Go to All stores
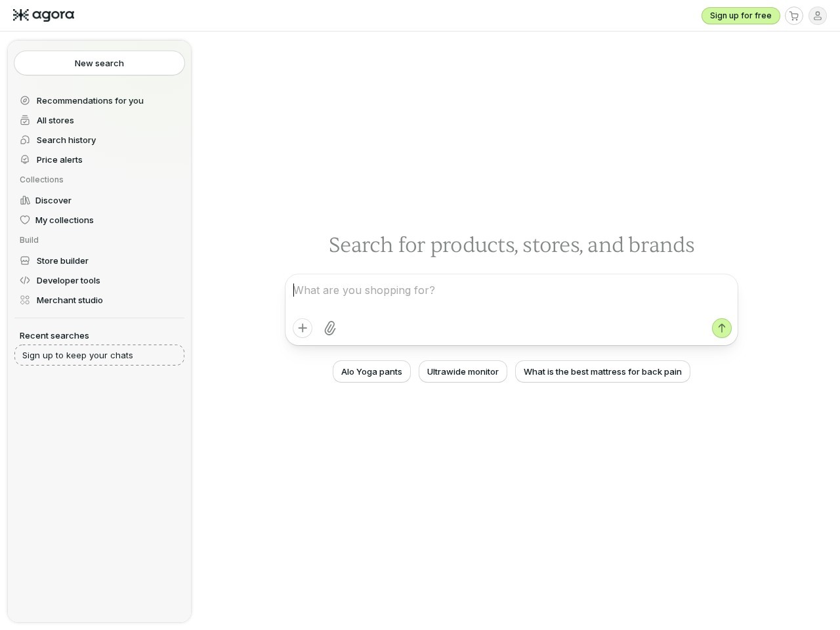 tap(99, 120)
